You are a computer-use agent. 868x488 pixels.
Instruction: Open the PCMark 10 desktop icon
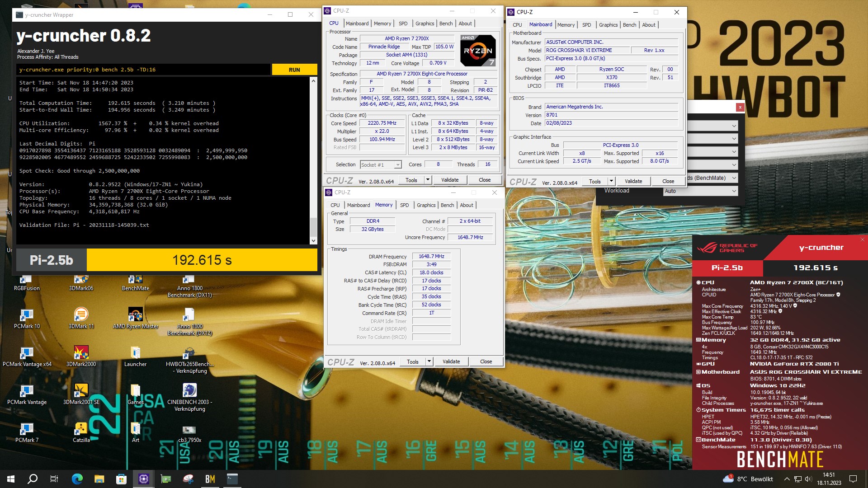click(27, 319)
